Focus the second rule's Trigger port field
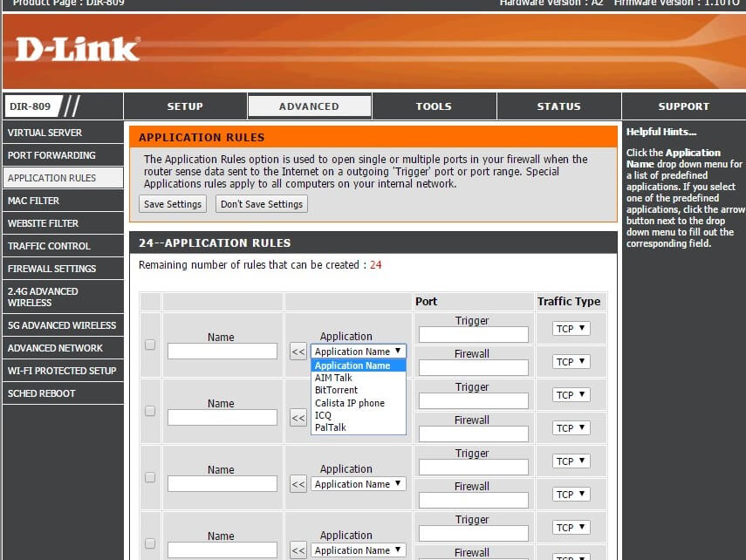Image resolution: width=746 pixels, height=560 pixels. click(x=474, y=400)
